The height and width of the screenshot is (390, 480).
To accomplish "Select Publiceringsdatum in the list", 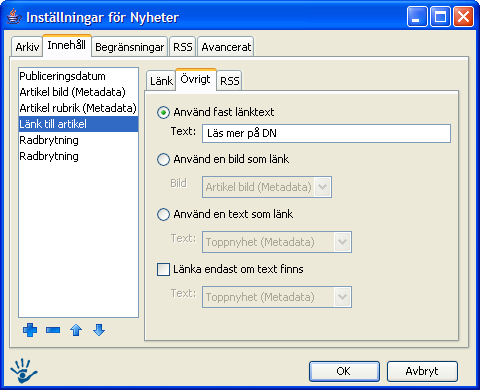I will click(78, 76).
